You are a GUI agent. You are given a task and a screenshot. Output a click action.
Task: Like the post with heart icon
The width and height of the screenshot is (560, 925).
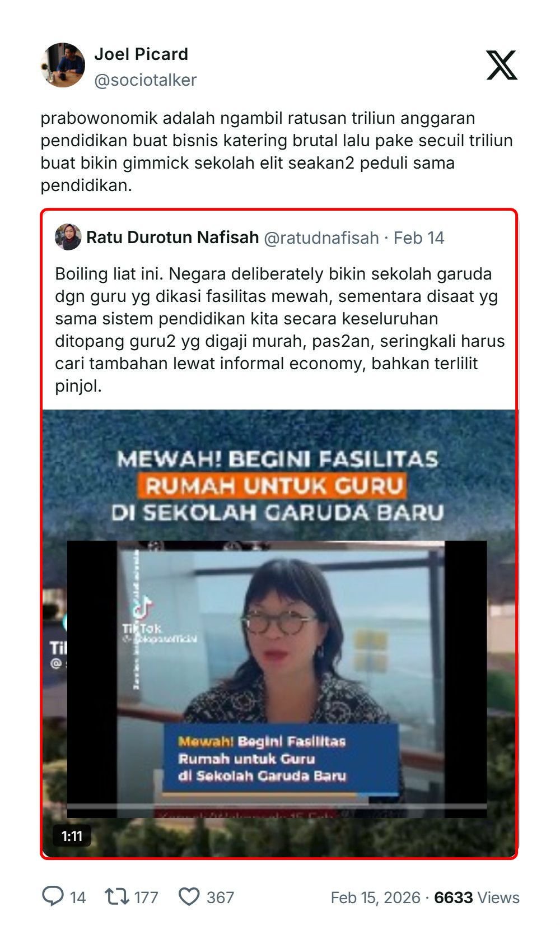(189, 897)
